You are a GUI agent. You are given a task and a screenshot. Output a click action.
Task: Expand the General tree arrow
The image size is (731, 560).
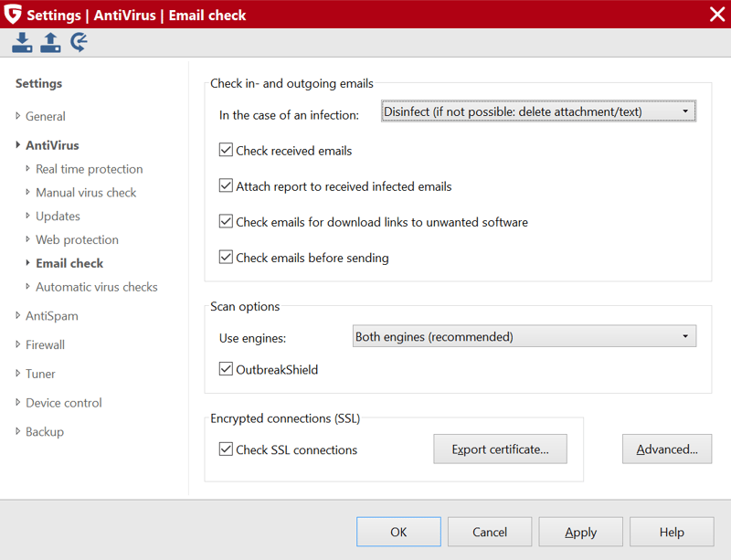[x=17, y=116]
